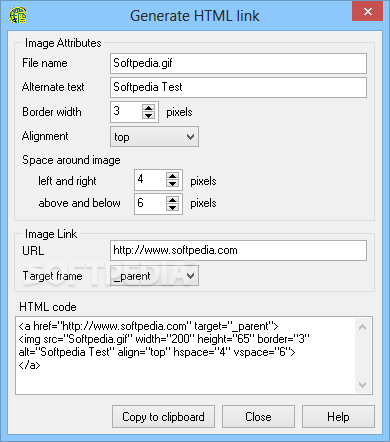
Task: Open the Alignment dropdown showing top
Action: [154, 137]
